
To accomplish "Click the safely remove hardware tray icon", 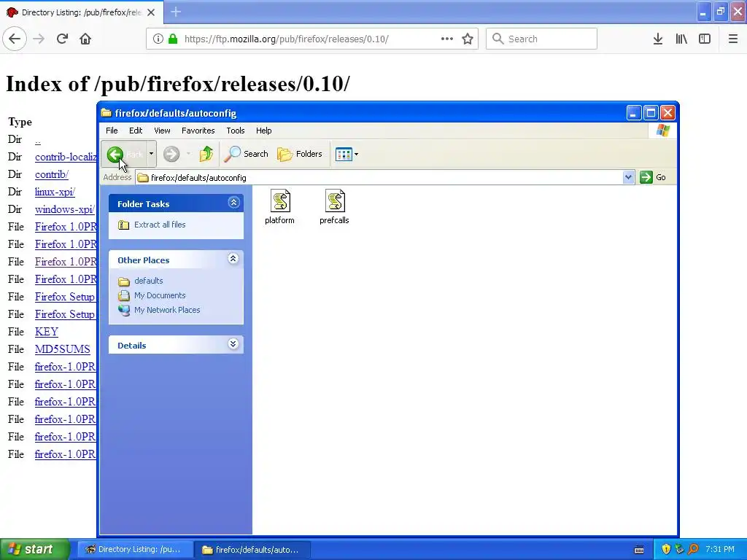I will (x=679, y=550).
